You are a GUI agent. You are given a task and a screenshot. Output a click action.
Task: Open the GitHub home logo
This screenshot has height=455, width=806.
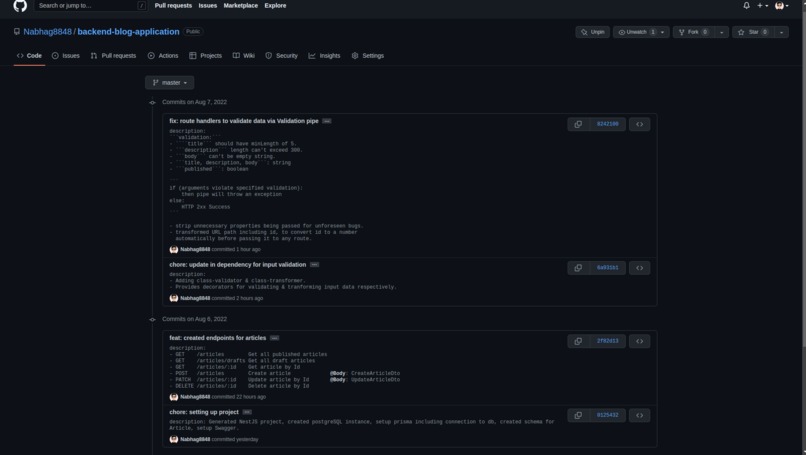(20, 6)
